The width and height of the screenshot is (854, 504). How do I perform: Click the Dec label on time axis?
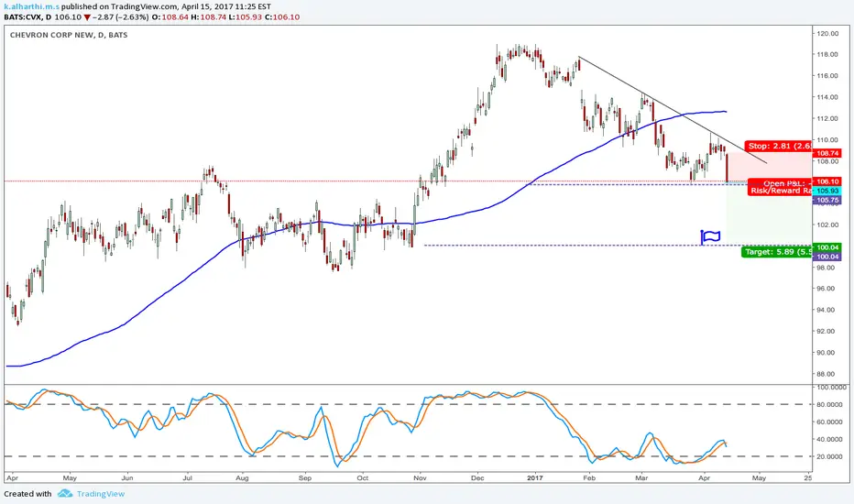[x=477, y=477]
